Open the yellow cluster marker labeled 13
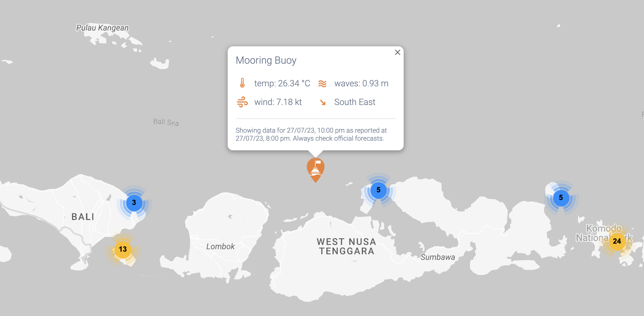The width and height of the screenshot is (644, 316). (x=123, y=249)
